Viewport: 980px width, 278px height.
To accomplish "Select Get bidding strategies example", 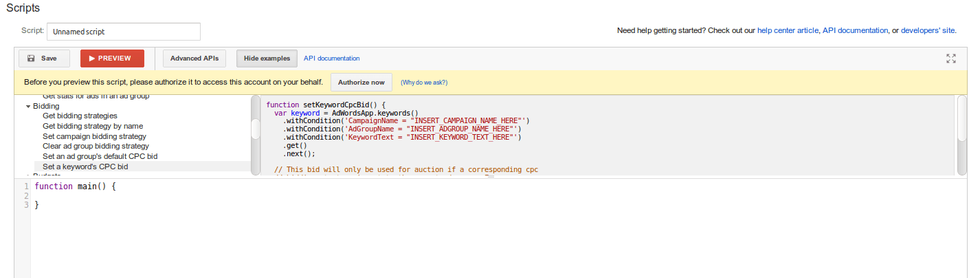I will click(80, 116).
